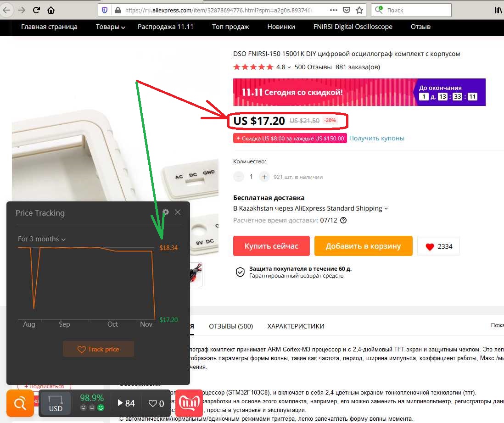
Task: Click the product thumbnail with red probe
Action: coord(196,275)
